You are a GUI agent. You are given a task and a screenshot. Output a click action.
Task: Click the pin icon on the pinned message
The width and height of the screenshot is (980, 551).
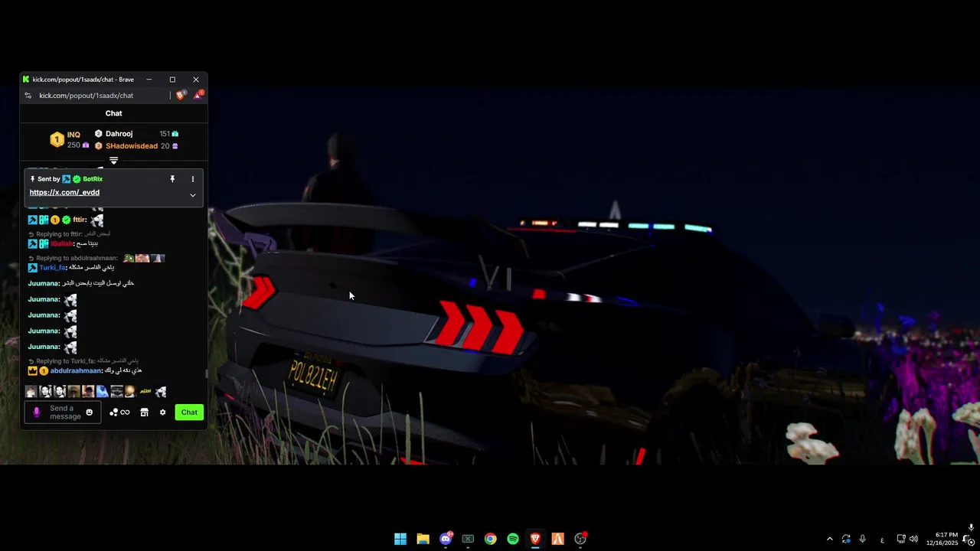point(172,179)
